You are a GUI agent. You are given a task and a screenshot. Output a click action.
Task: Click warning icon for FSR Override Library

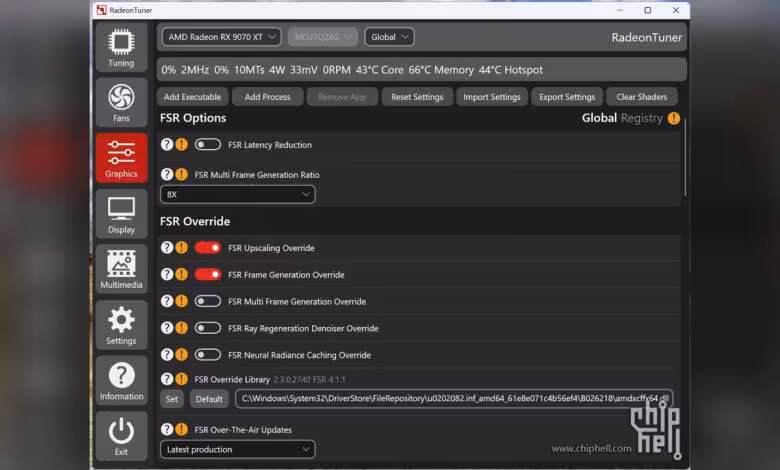pos(182,379)
